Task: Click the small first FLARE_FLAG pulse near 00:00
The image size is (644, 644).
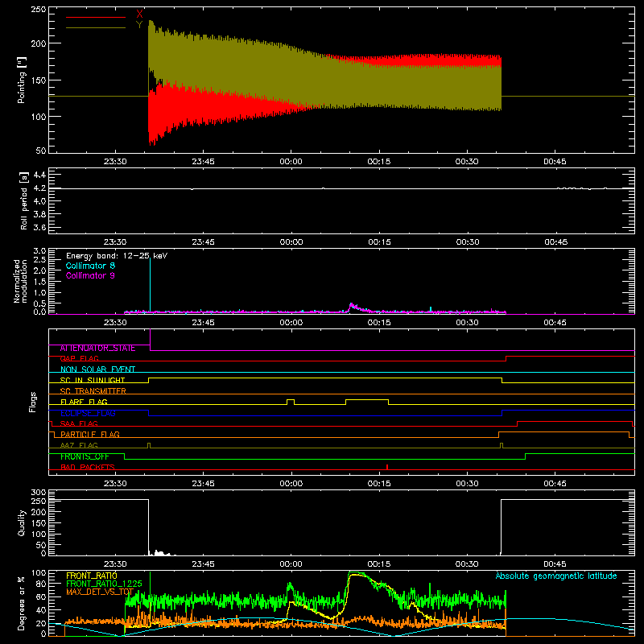Action: (291, 401)
